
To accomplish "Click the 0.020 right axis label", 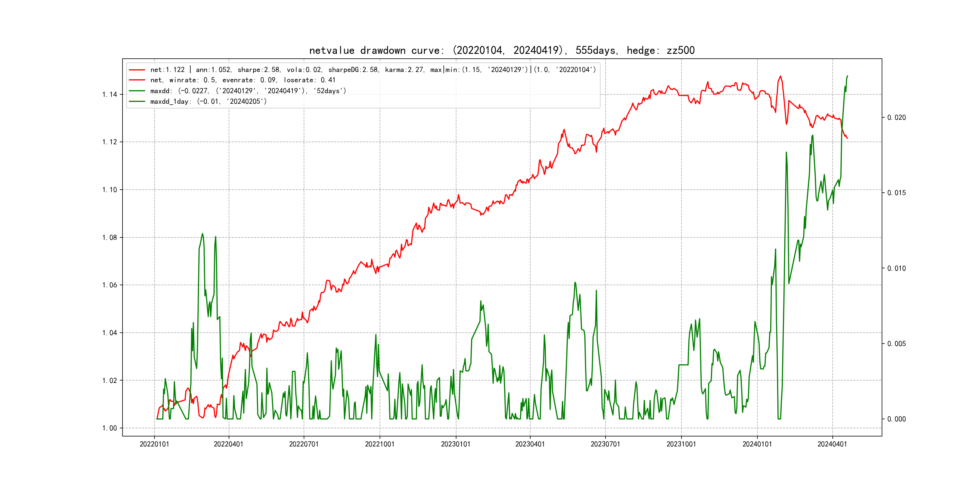I will coord(896,118).
